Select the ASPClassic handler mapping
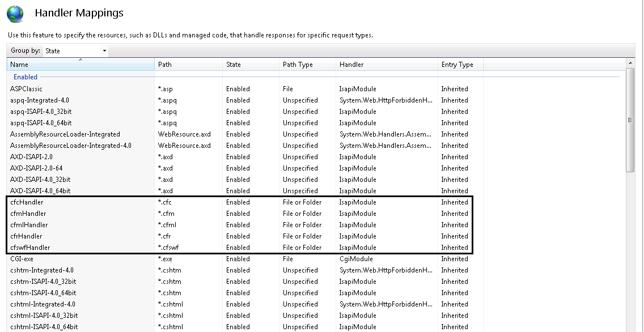 click(x=26, y=89)
